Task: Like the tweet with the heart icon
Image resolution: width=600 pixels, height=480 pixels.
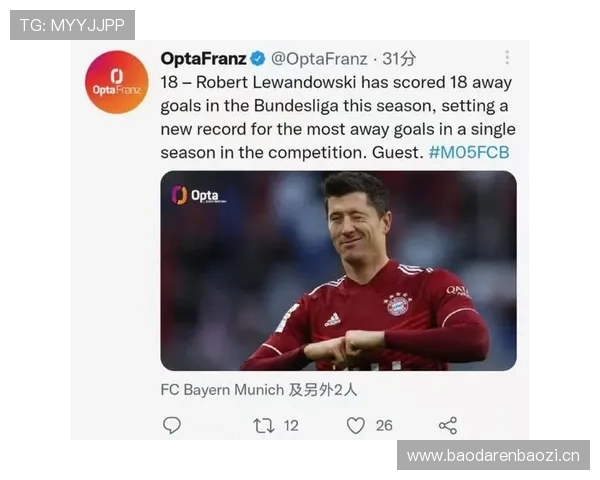Action: (x=355, y=426)
